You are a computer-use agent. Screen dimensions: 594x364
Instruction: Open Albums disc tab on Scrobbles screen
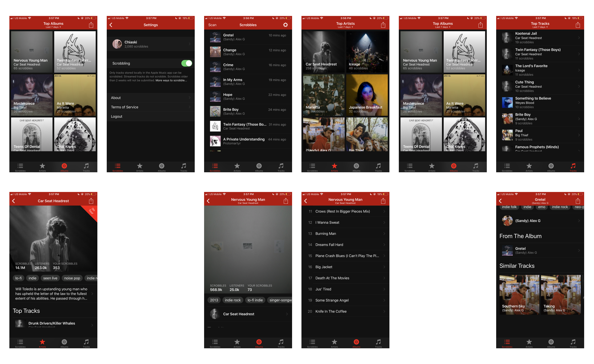259,167
